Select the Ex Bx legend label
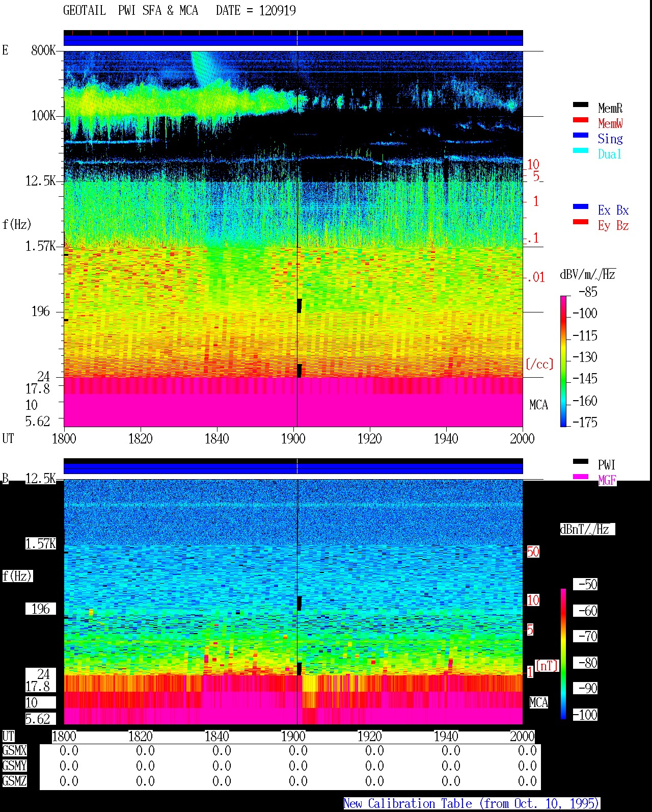Screen dimensions: 652x812 click(x=613, y=210)
